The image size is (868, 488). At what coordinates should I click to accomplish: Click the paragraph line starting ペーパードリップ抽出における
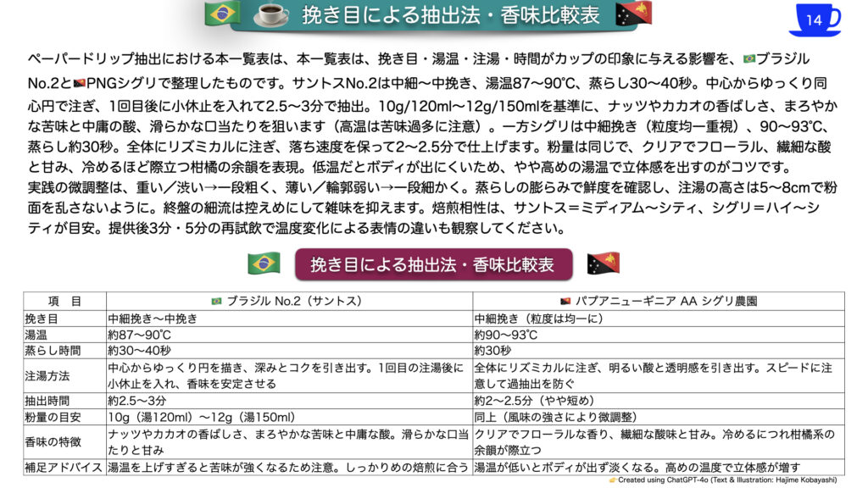pos(419,58)
